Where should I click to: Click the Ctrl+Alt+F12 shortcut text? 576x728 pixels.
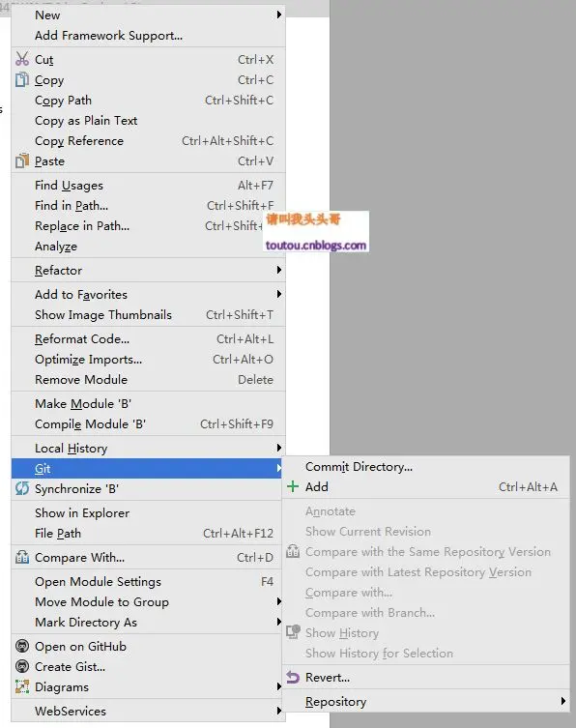238,533
